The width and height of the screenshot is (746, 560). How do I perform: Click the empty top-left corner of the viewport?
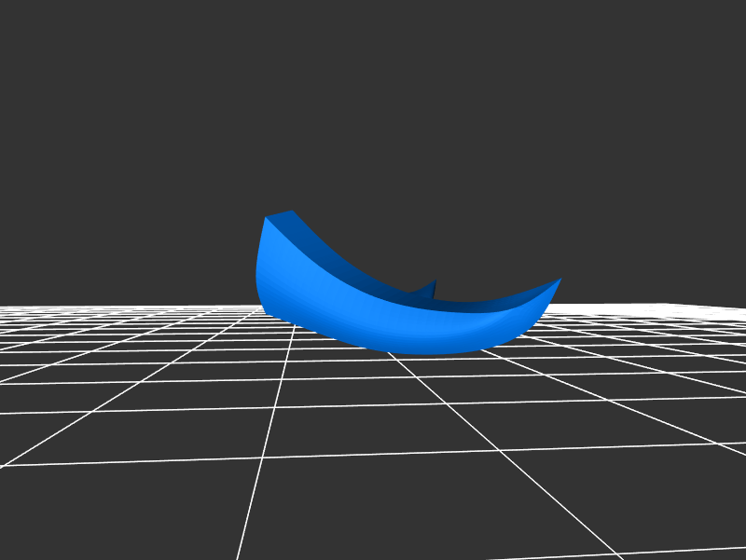[x=28, y=28]
